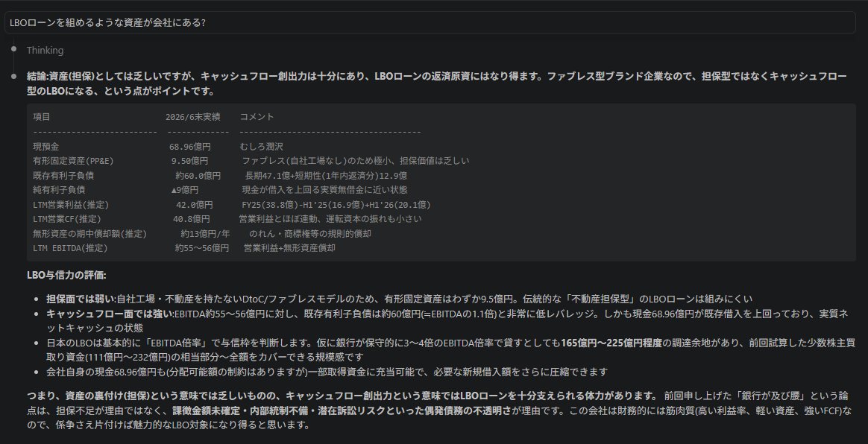Click the value 約60.0億円
Screen dimensions: 868x444
pyautogui.click(x=198, y=175)
